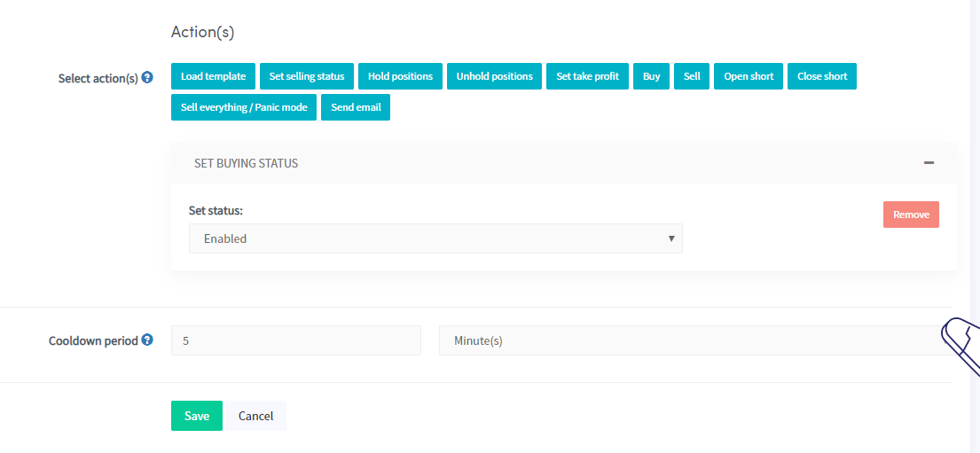Open help icon next to Select action(s)

pyautogui.click(x=147, y=78)
